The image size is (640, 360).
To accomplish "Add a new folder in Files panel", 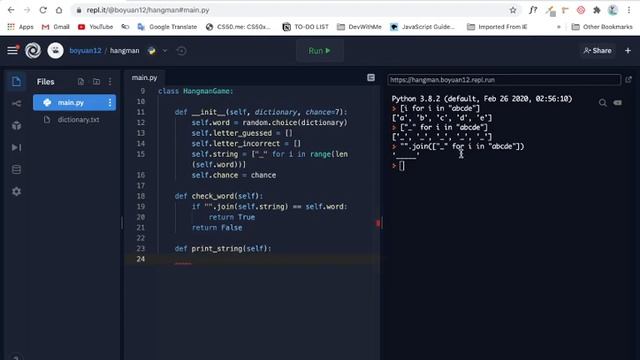I will coord(96,82).
